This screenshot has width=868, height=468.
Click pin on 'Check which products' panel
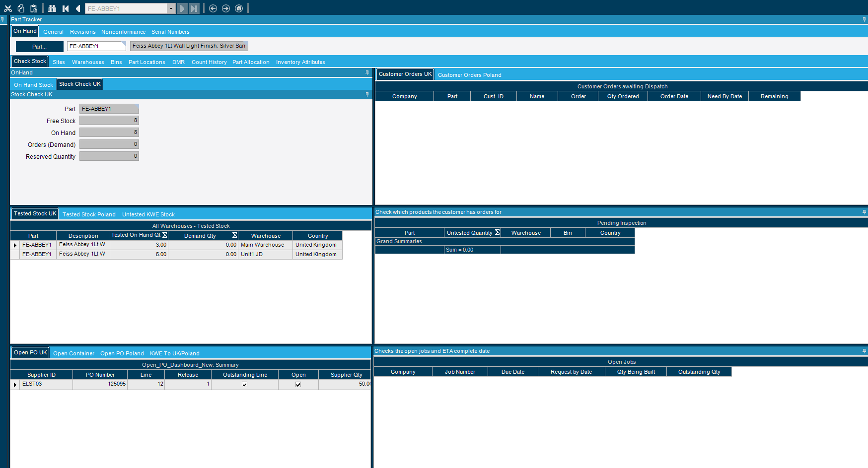[864, 212]
